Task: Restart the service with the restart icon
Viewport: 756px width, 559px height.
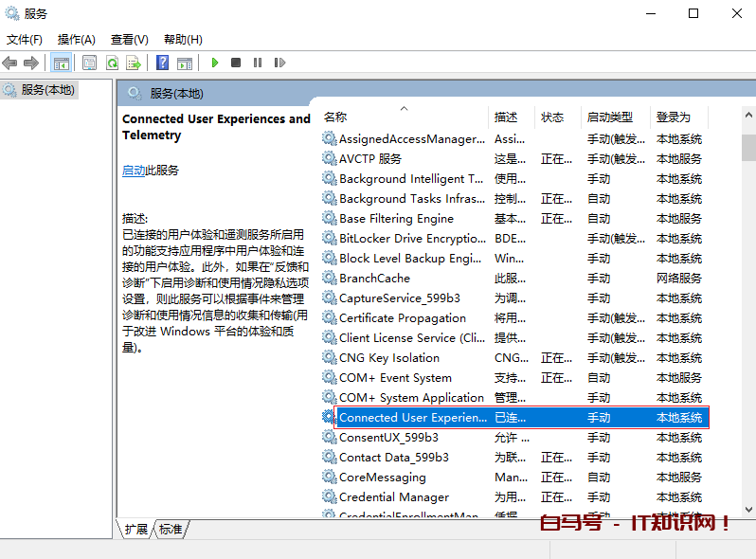Action: click(x=279, y=63)
